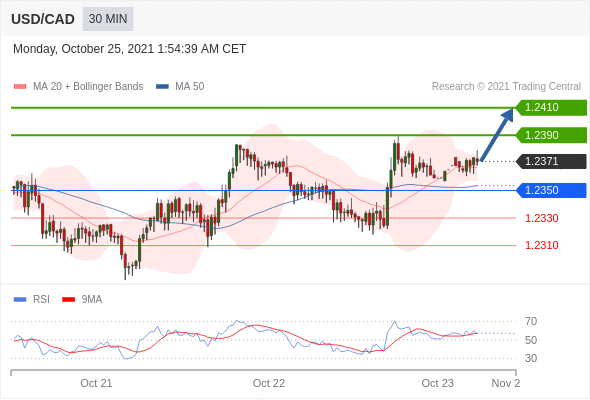Click the blue 1.2350 pivot label
The width and height of the screenshot is (590, 400).
click(x=551, y=190)
